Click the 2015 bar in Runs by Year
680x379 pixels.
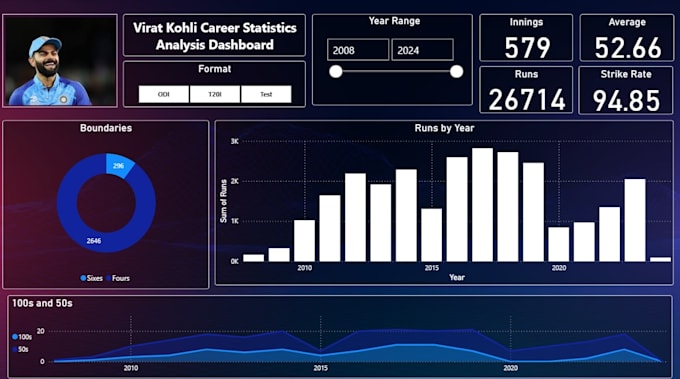pyautogui.click(x=432, y=235)
